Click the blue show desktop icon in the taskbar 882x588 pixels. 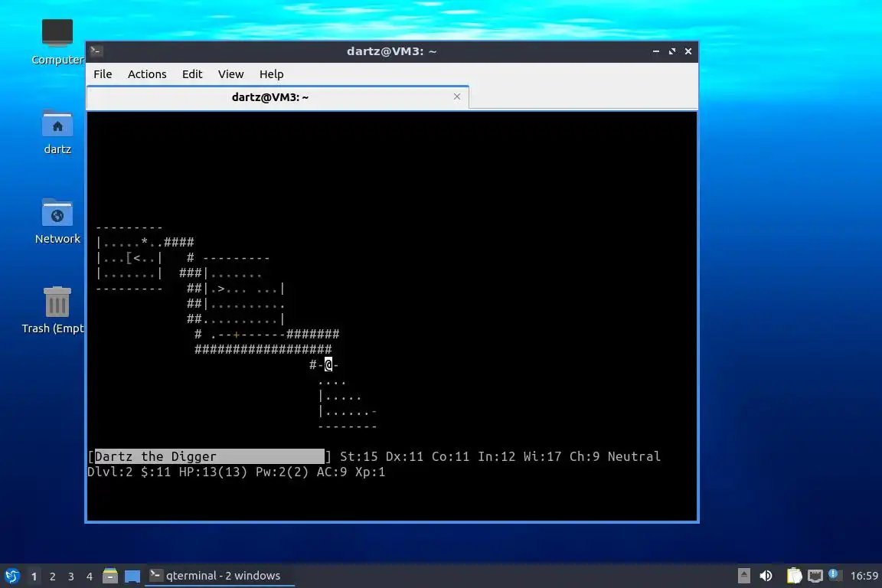(132, 576)
